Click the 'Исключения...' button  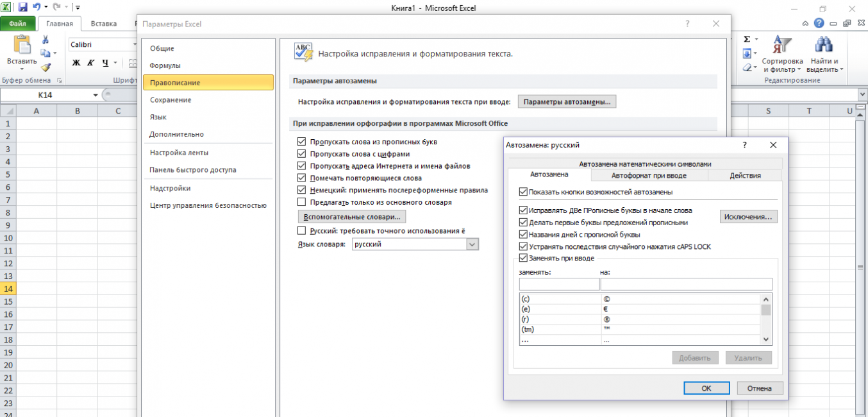748,217
